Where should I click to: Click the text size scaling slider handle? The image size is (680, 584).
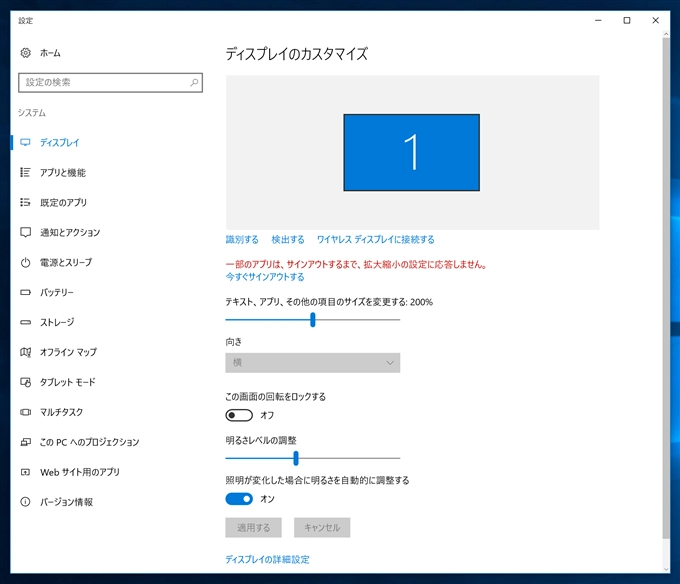pyautogui.click(x=313, y=320)
